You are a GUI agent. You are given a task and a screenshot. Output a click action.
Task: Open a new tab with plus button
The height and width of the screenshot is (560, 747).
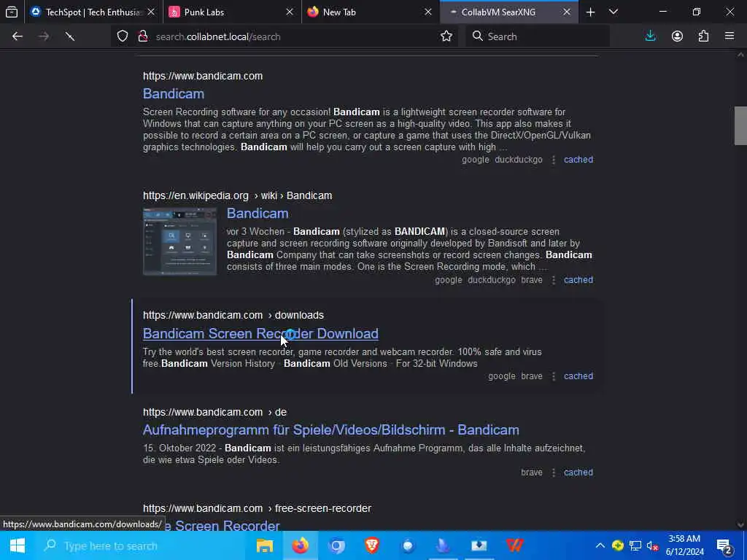tap(590, 12)
